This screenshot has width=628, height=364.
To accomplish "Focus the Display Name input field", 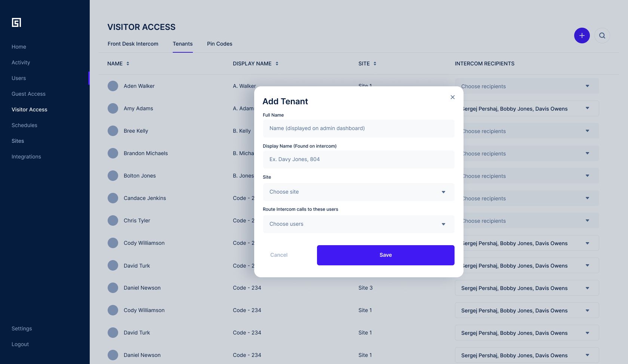I will tap(358, 160).
